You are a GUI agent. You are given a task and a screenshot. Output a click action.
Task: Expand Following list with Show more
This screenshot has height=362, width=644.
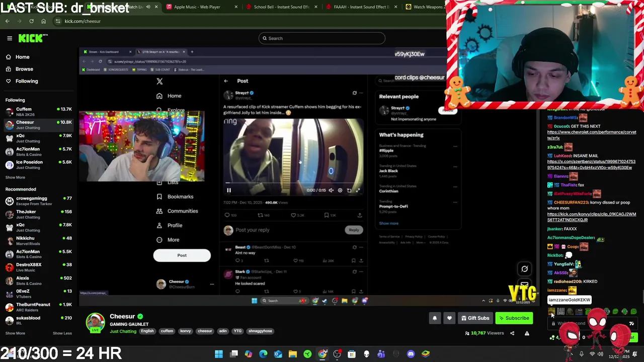[15, 177]
